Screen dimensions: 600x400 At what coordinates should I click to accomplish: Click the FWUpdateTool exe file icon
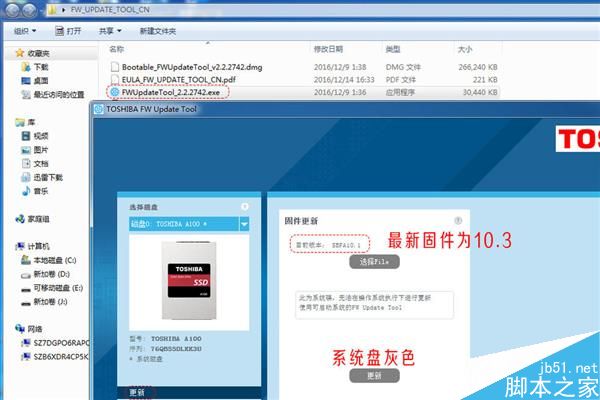pyautogui.click(x=114, y=92)
